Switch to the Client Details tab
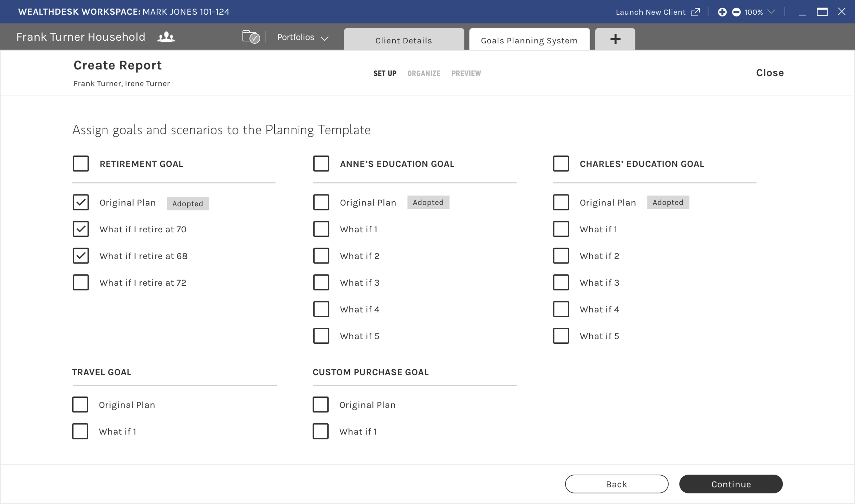The height and width of the screenshot is (504, 855). [404, 40]
